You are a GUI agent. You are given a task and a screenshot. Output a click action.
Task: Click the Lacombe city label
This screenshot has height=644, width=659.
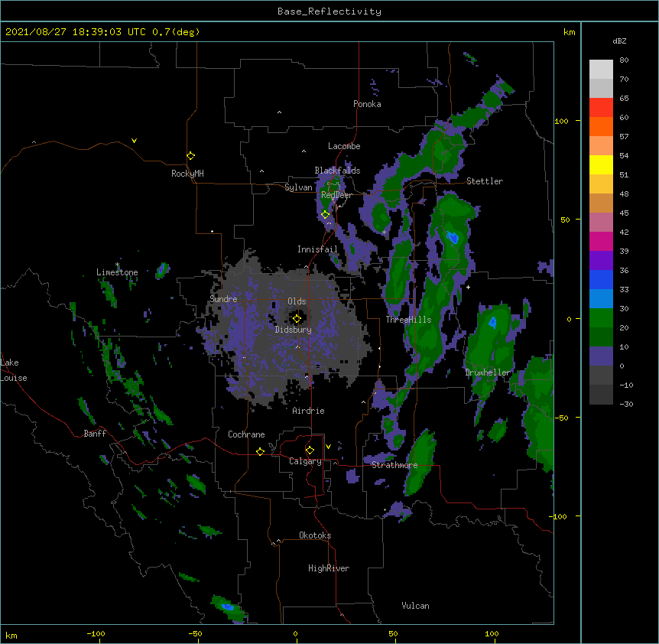[x=344, y=146]
